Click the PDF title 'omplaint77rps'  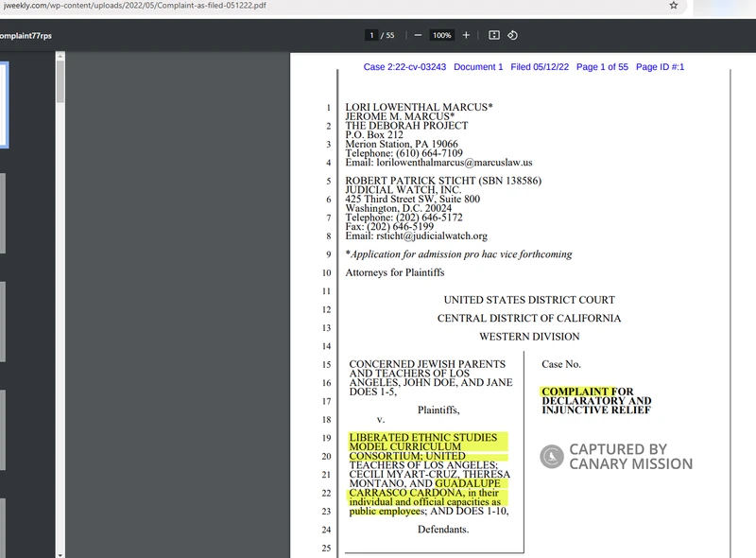26,36
